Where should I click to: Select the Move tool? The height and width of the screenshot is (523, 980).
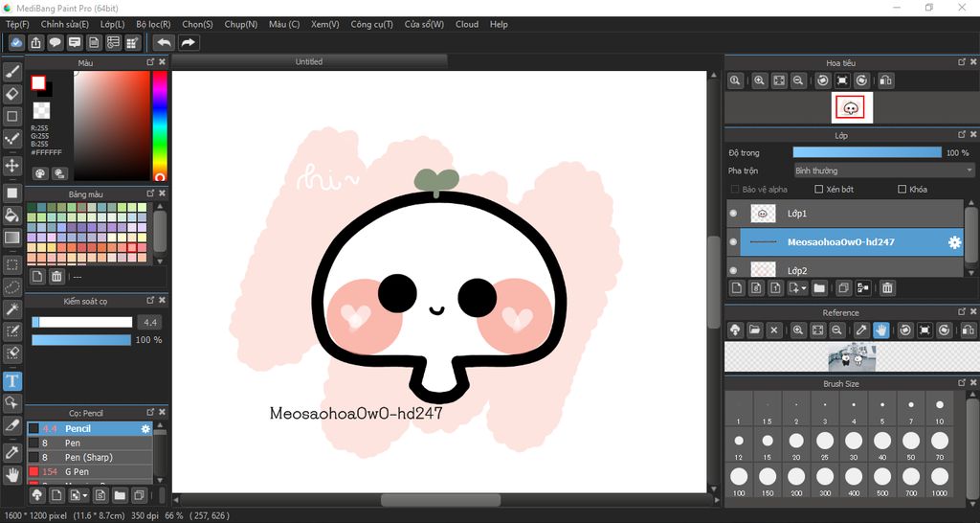click(x=11, y=165)
